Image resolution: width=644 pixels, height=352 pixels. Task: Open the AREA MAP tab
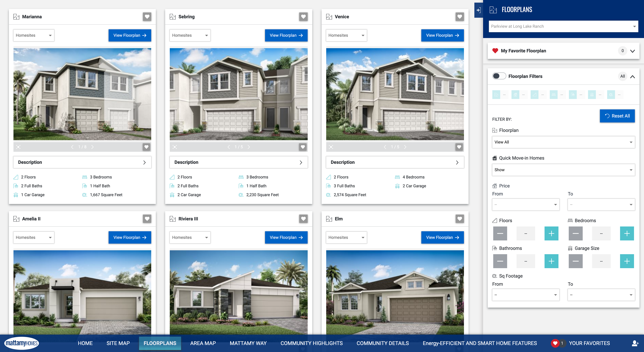(x=203, y=343)
